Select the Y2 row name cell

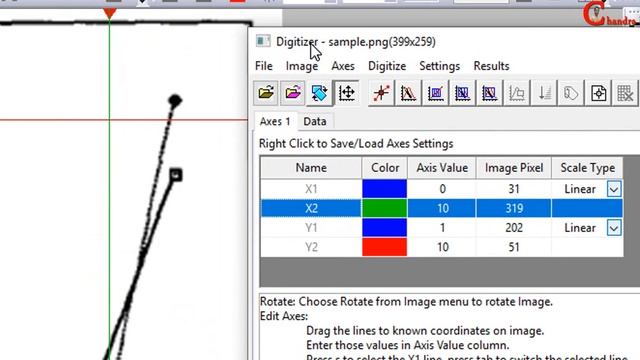pyautogui.click(x=311, y=247)
